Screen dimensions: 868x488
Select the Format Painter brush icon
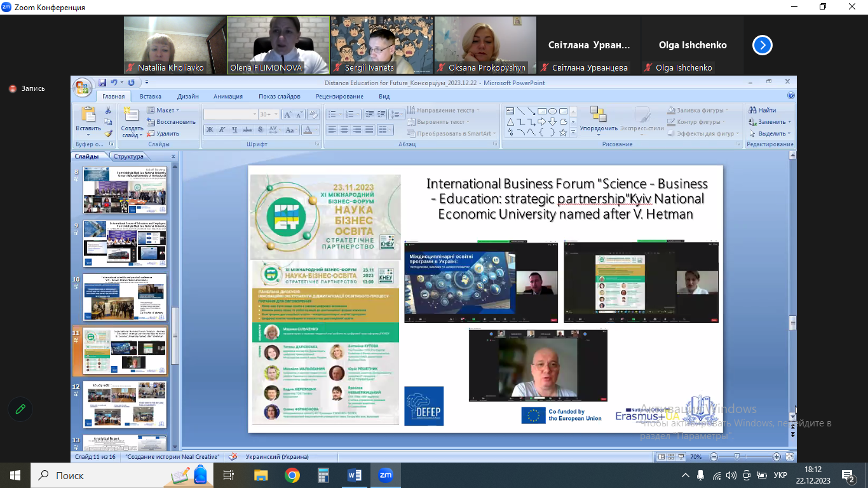pos(108,133)
